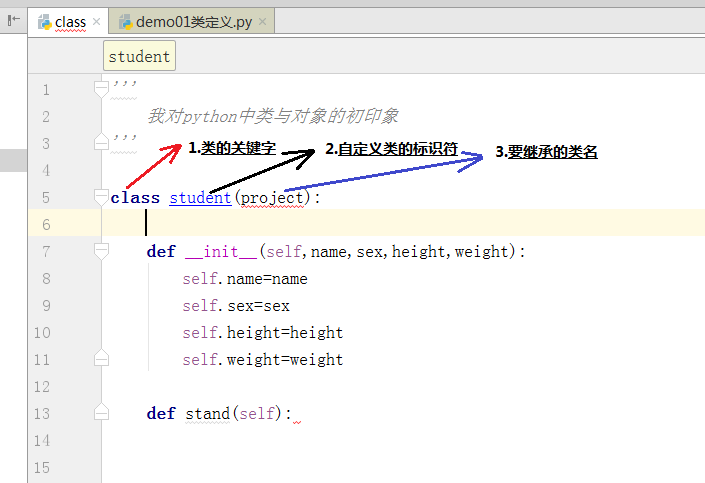The image size is (705, 483).
Task: Click the self.weight=weight statement
Action: (x=263, y=360)
